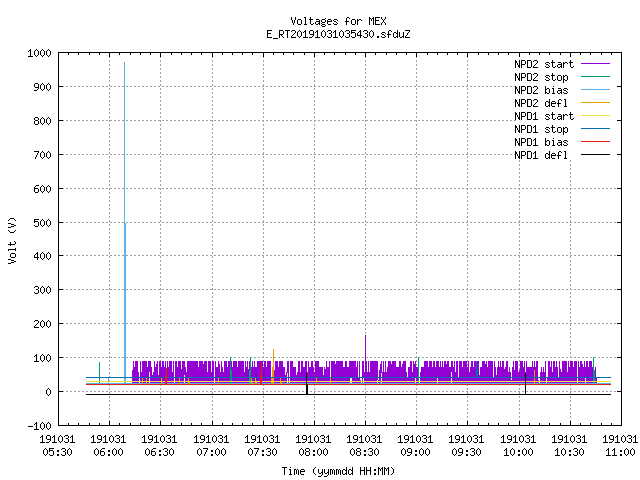Click the y-axis value 1000

(x=39, y=53)
